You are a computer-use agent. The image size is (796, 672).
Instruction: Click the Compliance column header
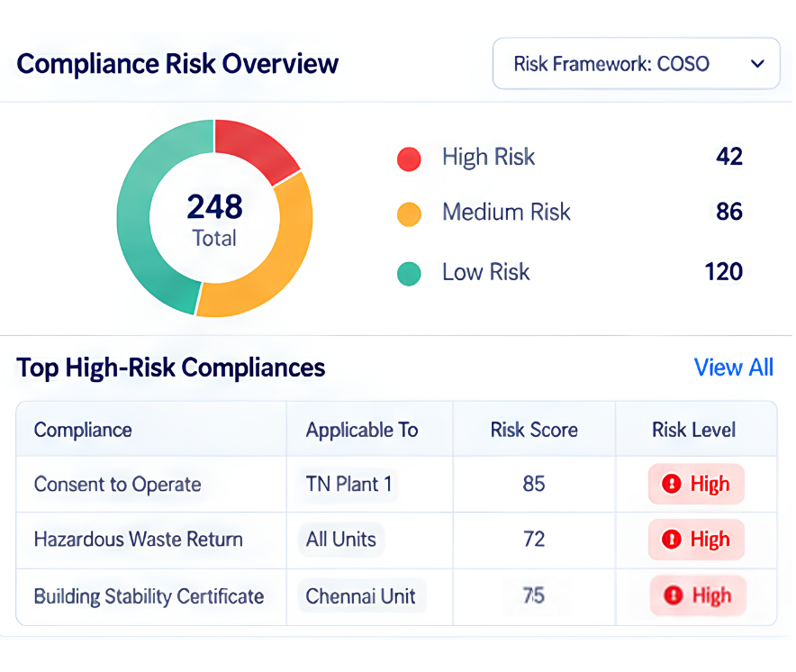click(x=83, y=431)
